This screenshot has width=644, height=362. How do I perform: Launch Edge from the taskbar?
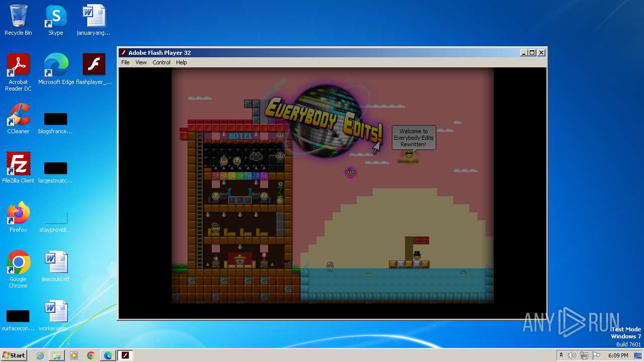point(108,355)
